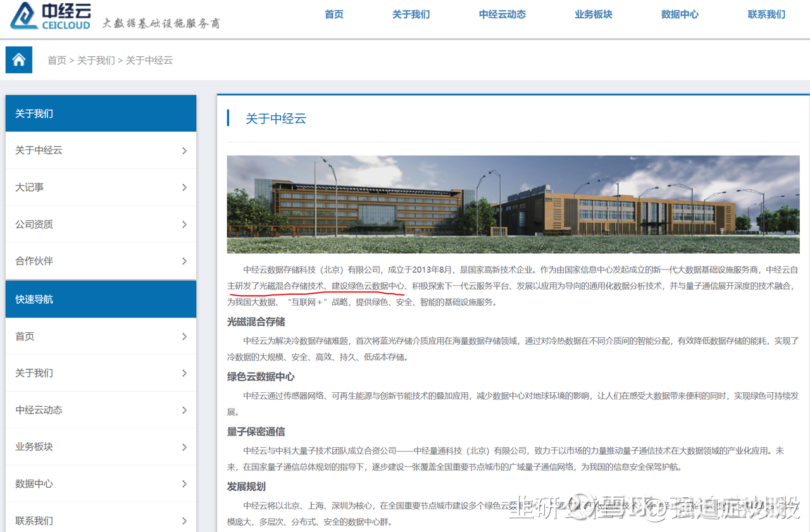Open 联系我们 in the top navigation bar
This screenshot has height=532, width=810.
pyautogui.click(x=766, y=15)
